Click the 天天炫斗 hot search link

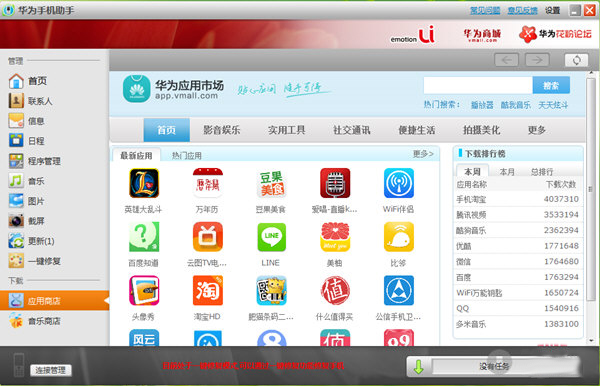click(x=553, y=105)
